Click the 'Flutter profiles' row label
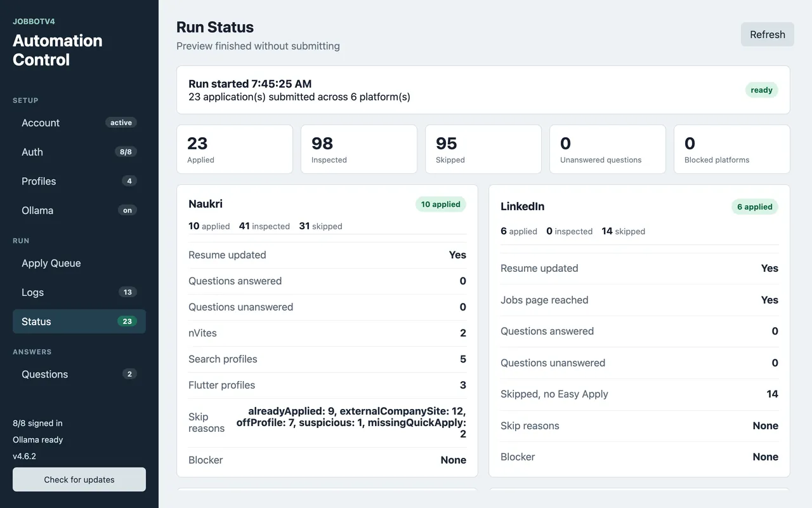 click(221, 385)
